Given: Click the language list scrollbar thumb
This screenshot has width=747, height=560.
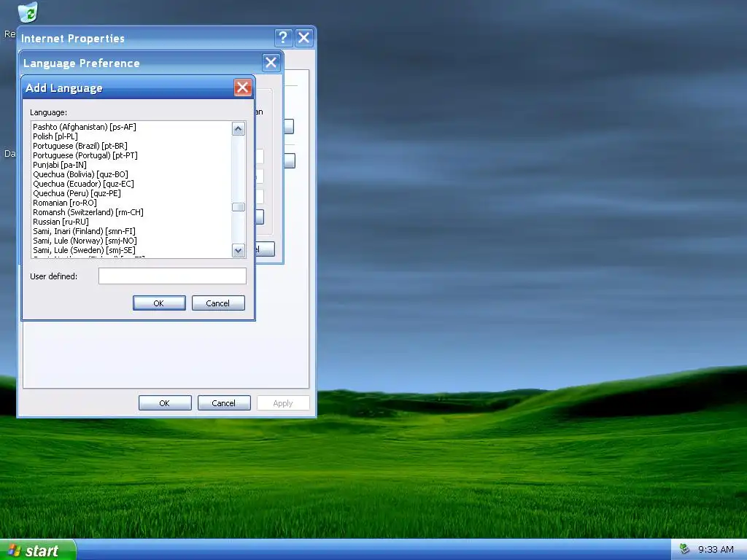Looking at the screenshot, I should click(239, 207).
